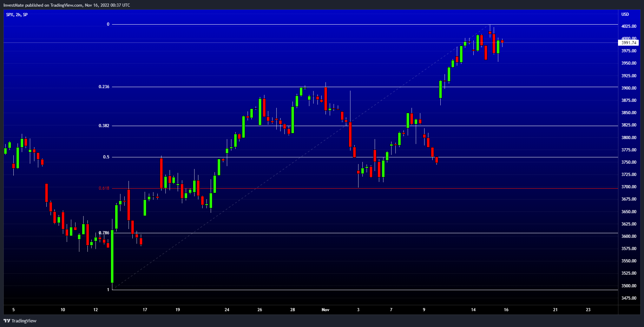Click the 'SPX, 2h, SP' symbol label
Viewport: 644px width, 327px height.
(x=17, y=15)
